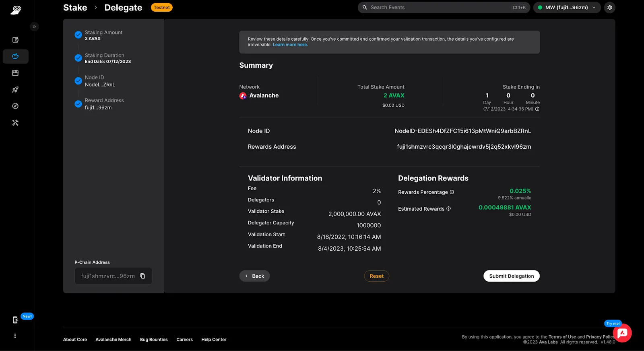Open settings gear icon in header
Image resolution: width=644 pixels, height=351 pixels.
click(609, 7)
